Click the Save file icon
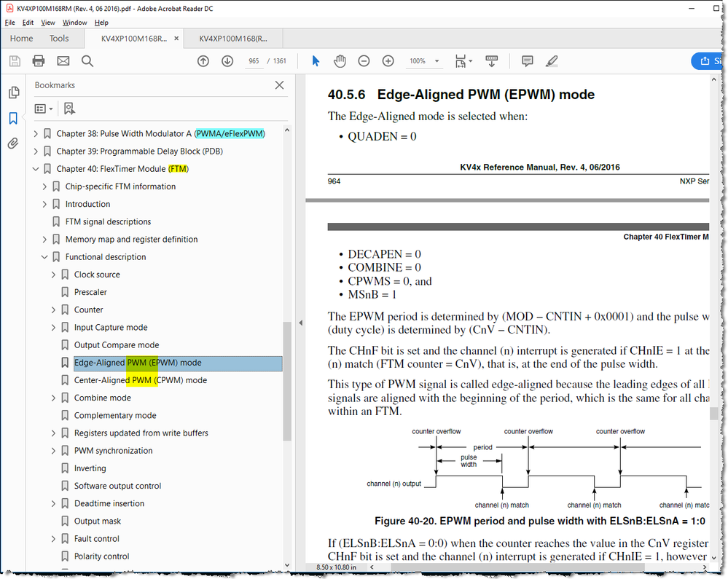The width and height of the screenshot is (728, 579). [x=15, y=60]
